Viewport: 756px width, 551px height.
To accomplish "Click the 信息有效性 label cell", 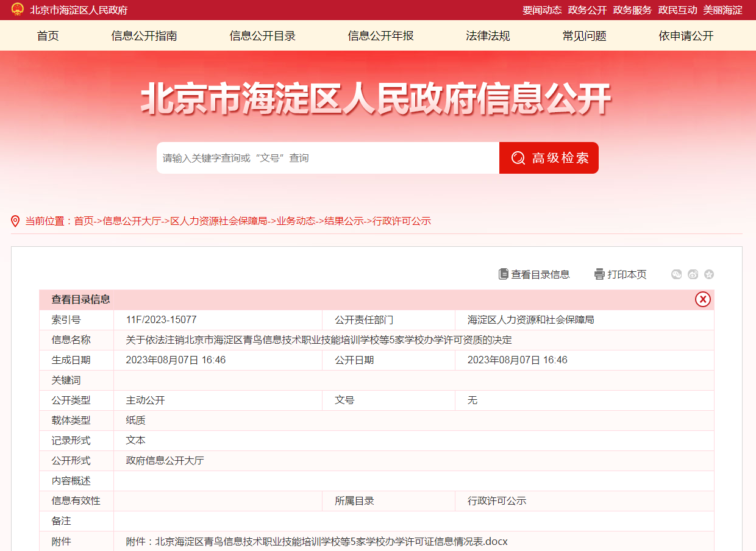I will [76, 500].
